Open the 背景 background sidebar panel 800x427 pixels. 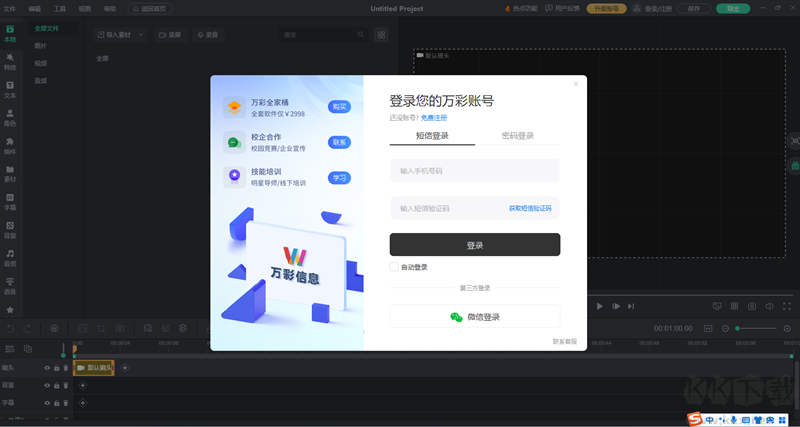10,230
